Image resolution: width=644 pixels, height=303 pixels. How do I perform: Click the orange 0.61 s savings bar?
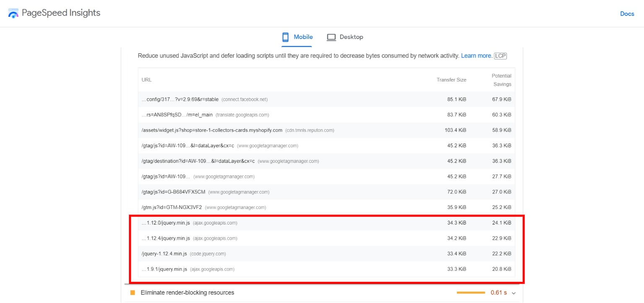tap(470, 293)
